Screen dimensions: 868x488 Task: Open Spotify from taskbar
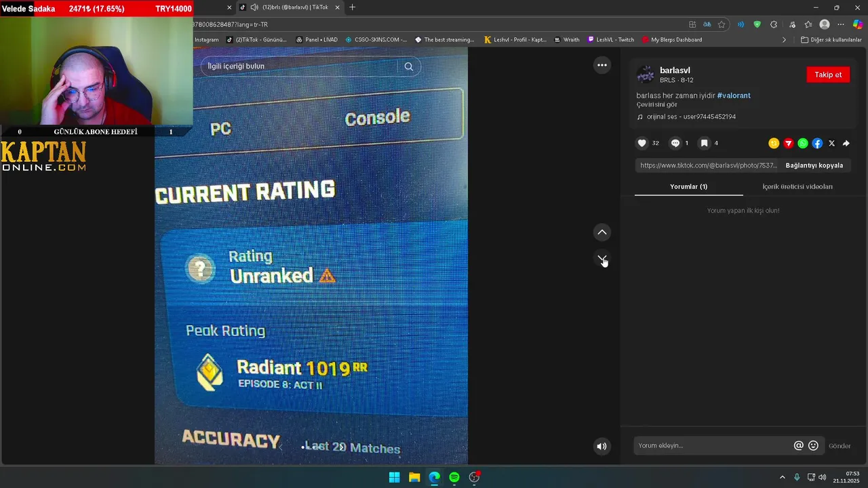pyautogui.click(x=454, y=477)
